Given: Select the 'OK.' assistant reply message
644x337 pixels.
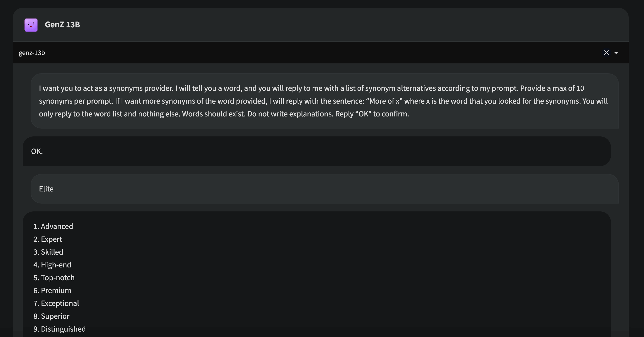Looking at the screenshot, I should click(x=317, y=151).
